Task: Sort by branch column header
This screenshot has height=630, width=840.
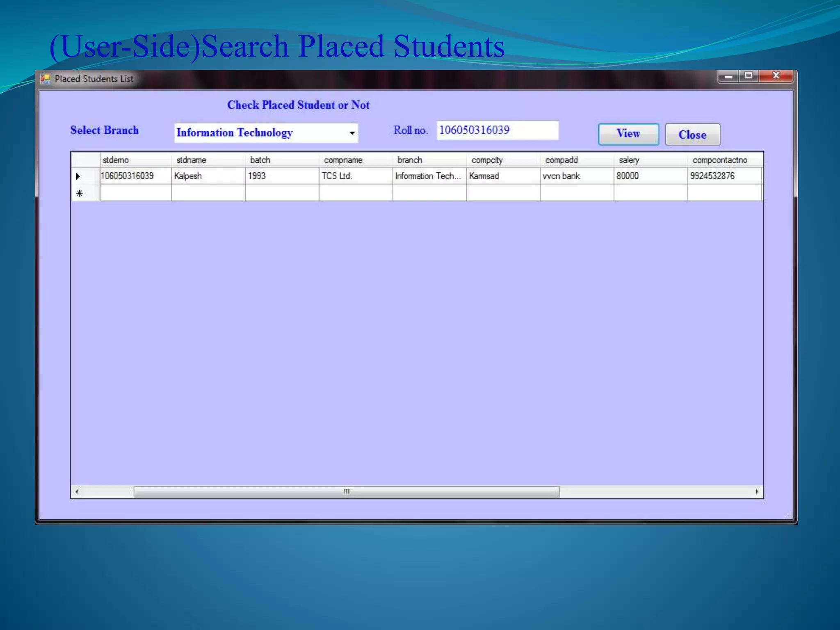Action: (x=429, y=160)
